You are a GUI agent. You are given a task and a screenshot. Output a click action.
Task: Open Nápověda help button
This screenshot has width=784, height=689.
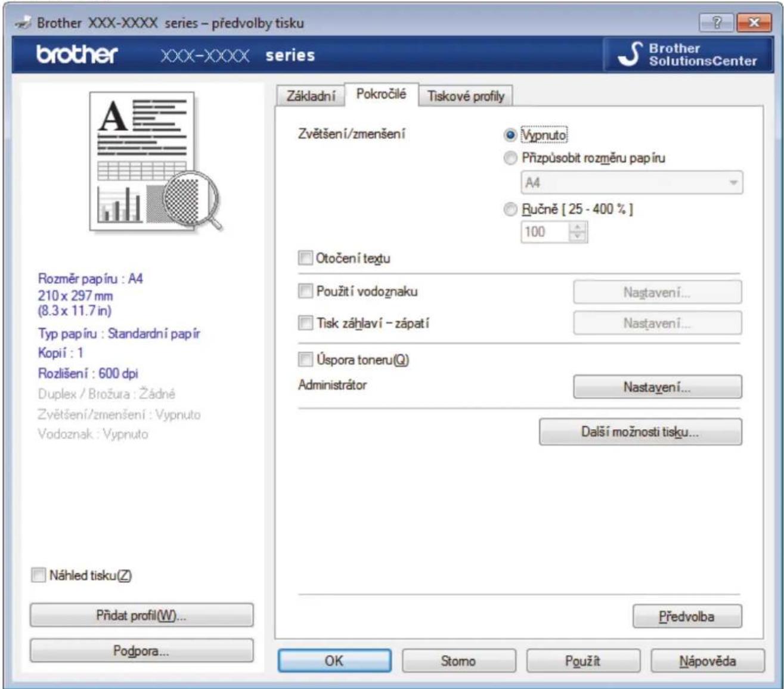[707, 661]
